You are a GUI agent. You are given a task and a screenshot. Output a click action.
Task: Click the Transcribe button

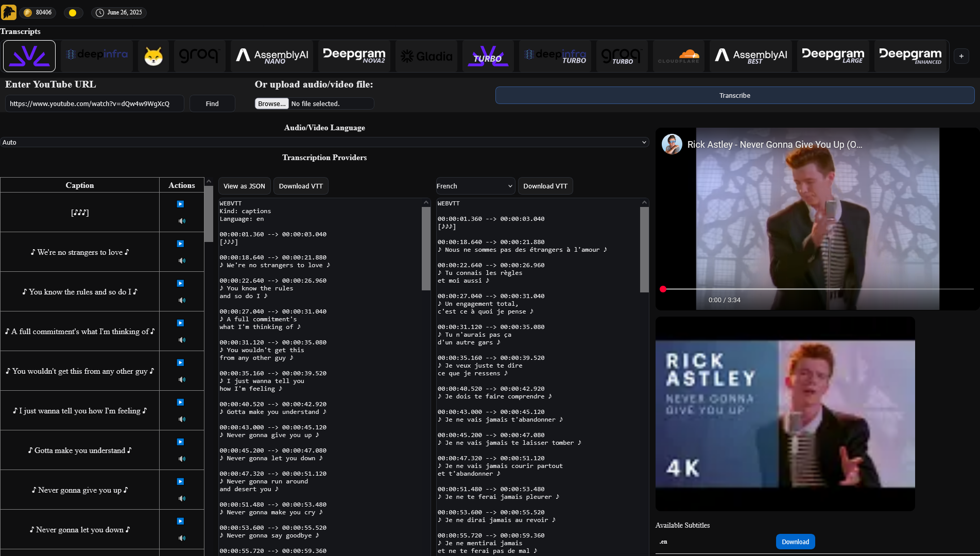point(735,95)
